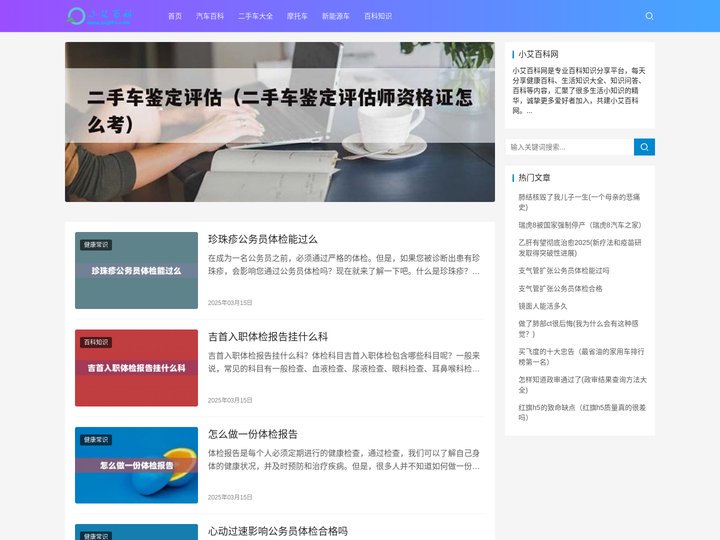Click the 小艾百科网 sidebar heading
Viewport: 720px width, 540px height.
538,54
